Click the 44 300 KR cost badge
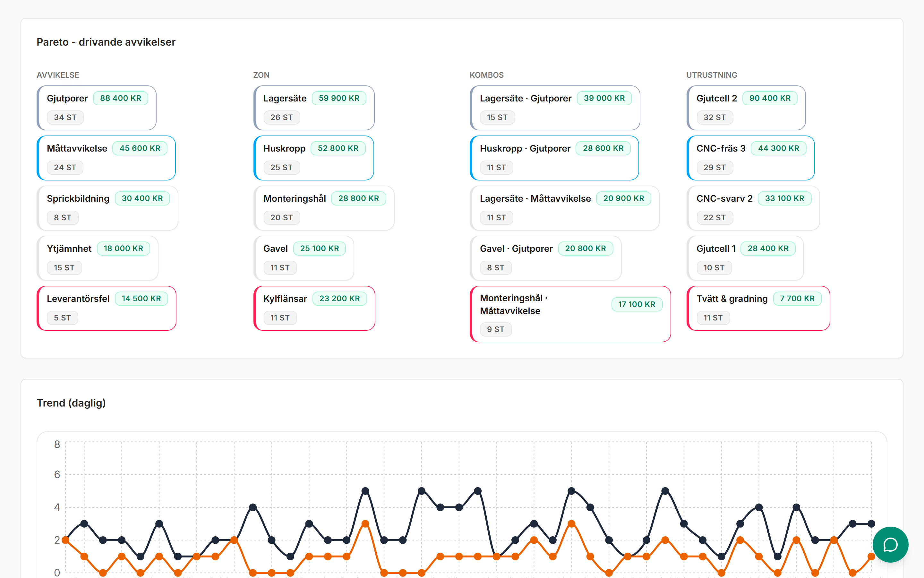Image resolution: width=924 pixels, height=578 pixels. [779, 148]
